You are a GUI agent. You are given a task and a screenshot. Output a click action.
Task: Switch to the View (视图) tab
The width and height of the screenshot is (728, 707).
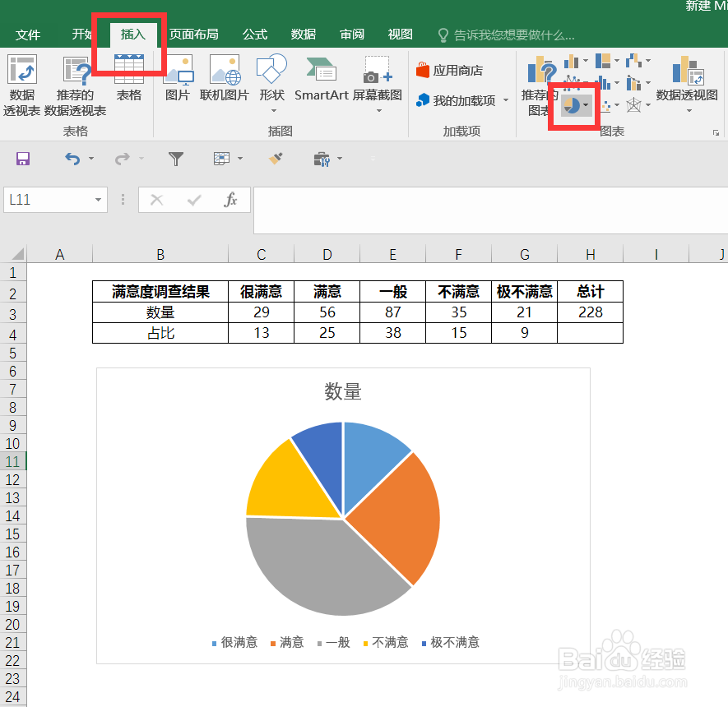401,35
